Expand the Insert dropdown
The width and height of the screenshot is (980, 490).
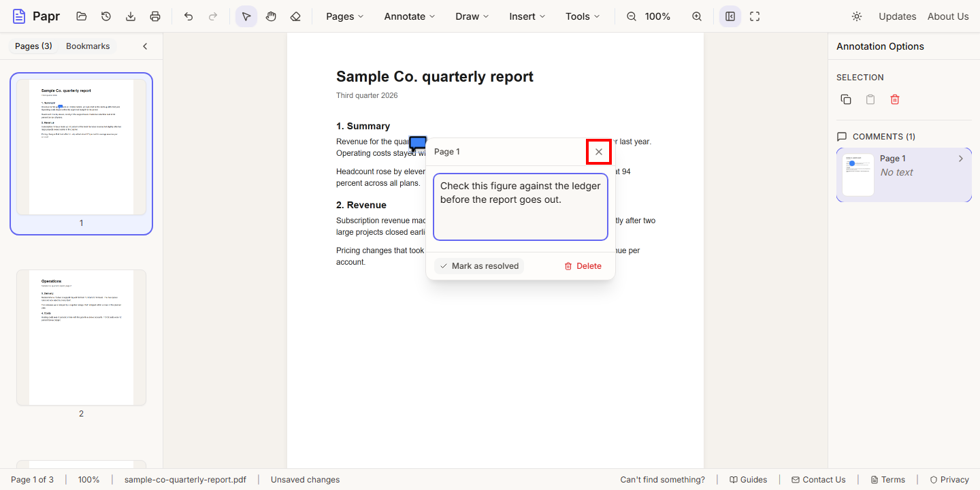(x=527, y=16)
